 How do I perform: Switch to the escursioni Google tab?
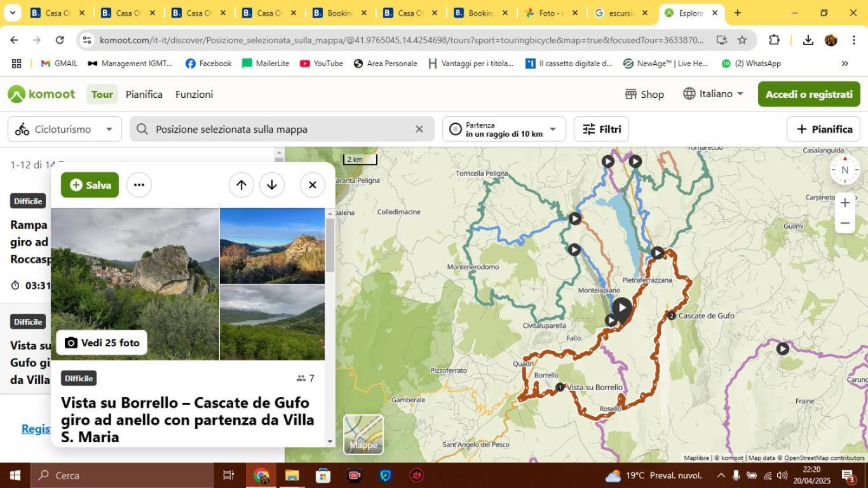click(x=620, y=13)
